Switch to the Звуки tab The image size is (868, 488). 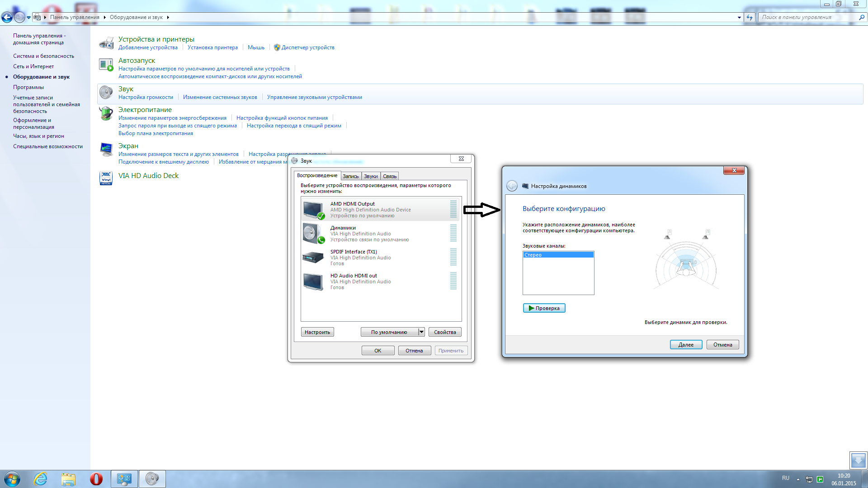point(371,176)
